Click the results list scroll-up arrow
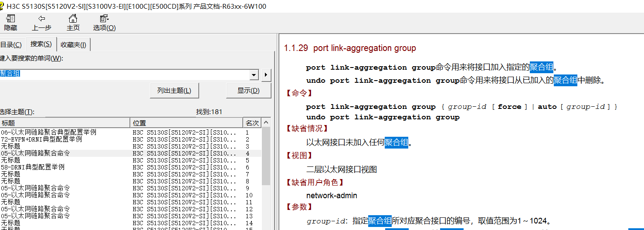Viewport: 644px width, 230px height. click(x=266, y=122)
